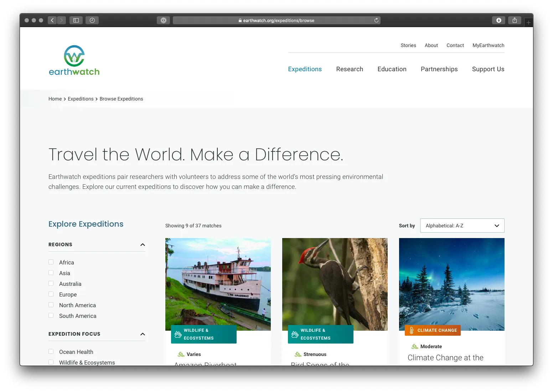Click the Explore Expeditions heading
Viewport: 553px width, 392px height.
pos(86,224)
